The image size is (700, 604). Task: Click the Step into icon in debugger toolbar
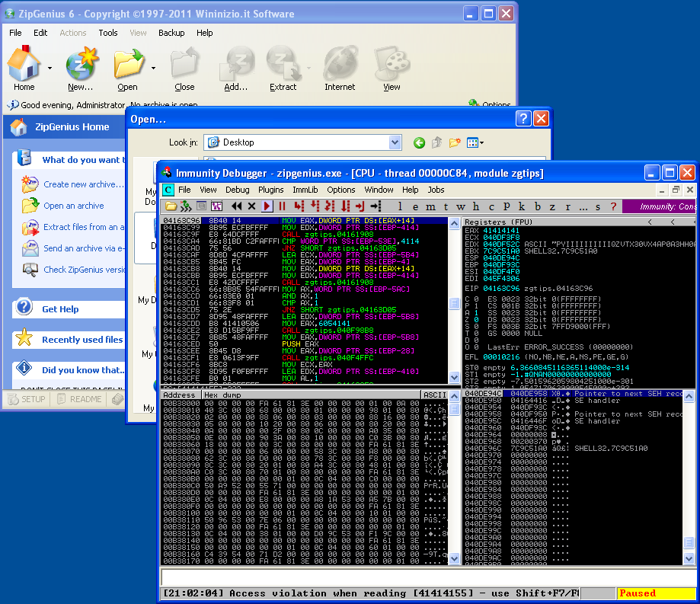[299, 206]
